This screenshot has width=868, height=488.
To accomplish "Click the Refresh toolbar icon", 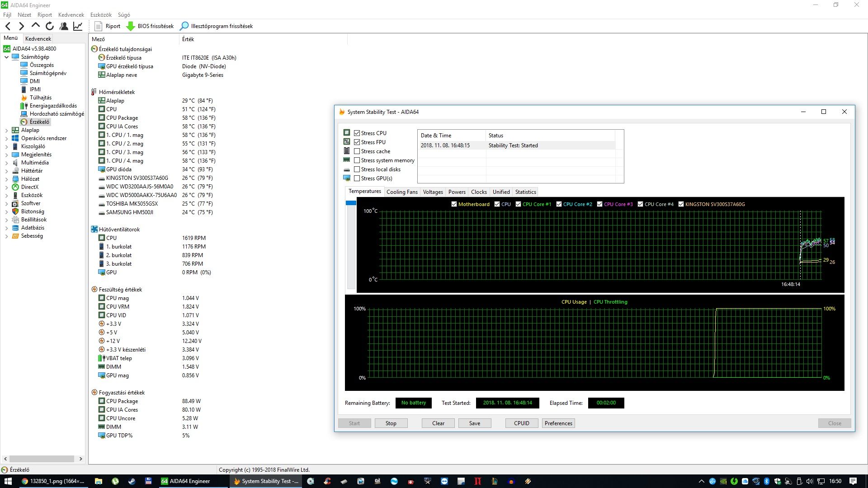I will click(x=50, y=26).
